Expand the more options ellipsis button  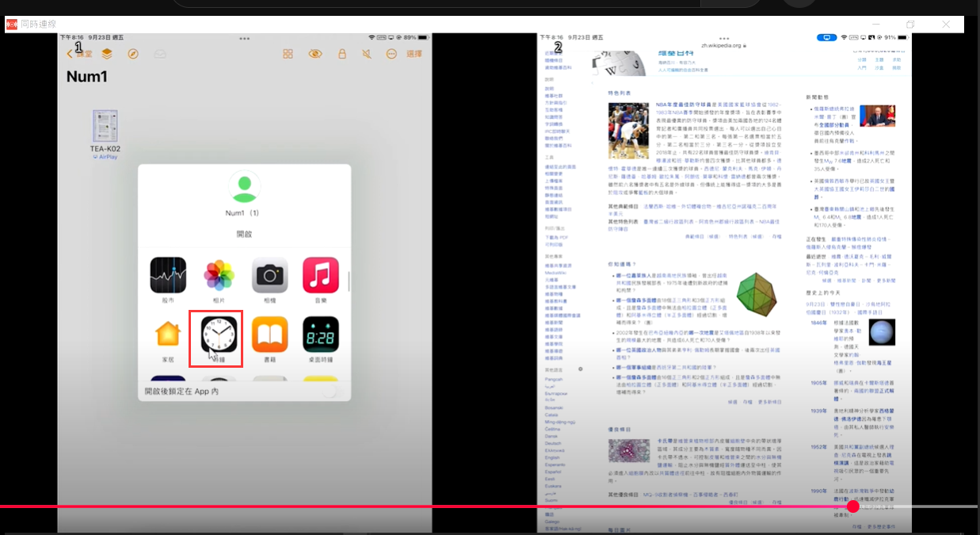click(391, 54)
